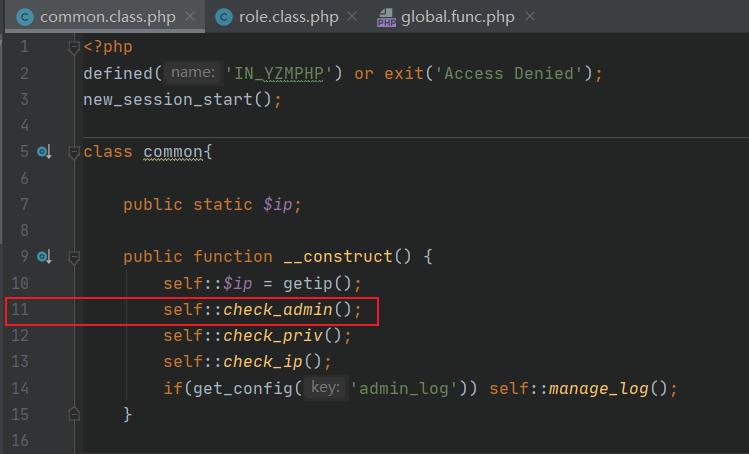Click the 'name:' parameter hint on line 2
749x454 pixels.
coord(191,73)
